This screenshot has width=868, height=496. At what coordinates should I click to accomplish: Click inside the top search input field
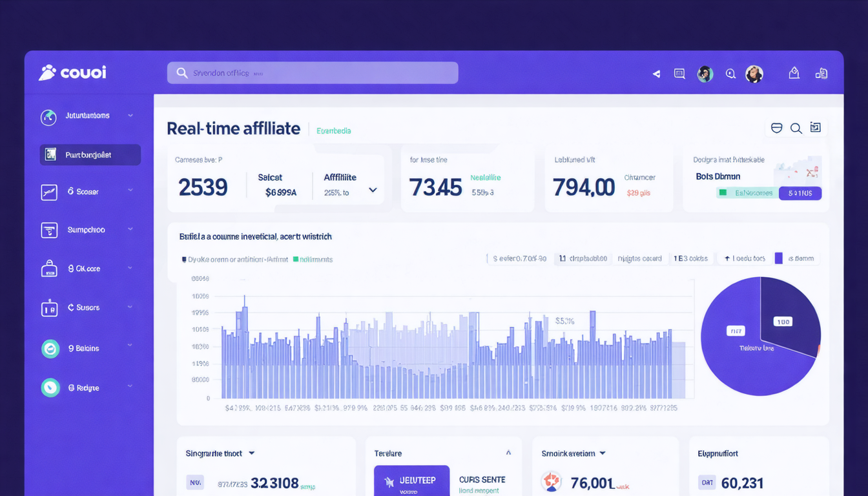tap(312, 73)
